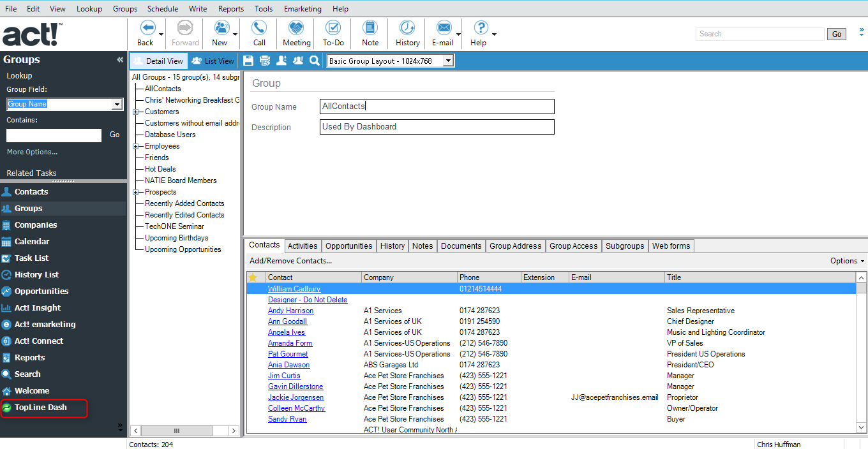Open the Options dropdown in Contacts tab
The image size is (868, 449).
(847, 261)
